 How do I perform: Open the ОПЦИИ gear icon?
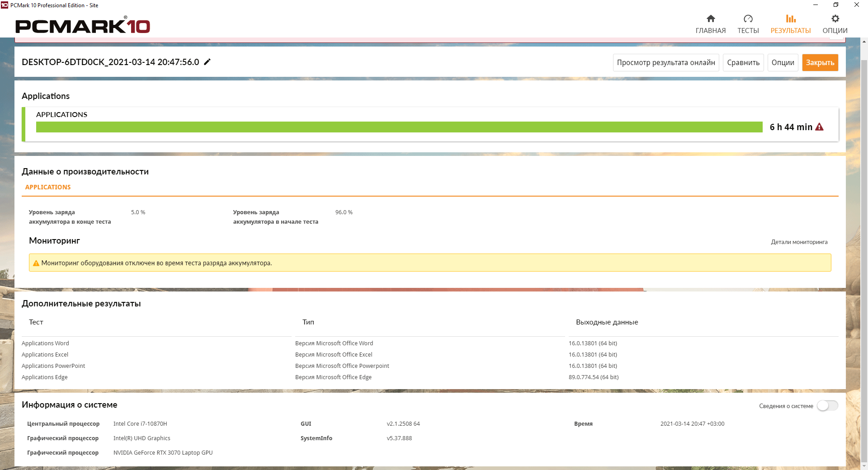pos(835,19)
